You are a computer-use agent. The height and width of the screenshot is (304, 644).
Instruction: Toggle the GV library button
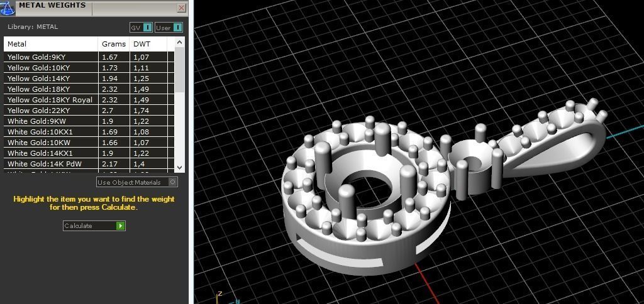point(141,28)
